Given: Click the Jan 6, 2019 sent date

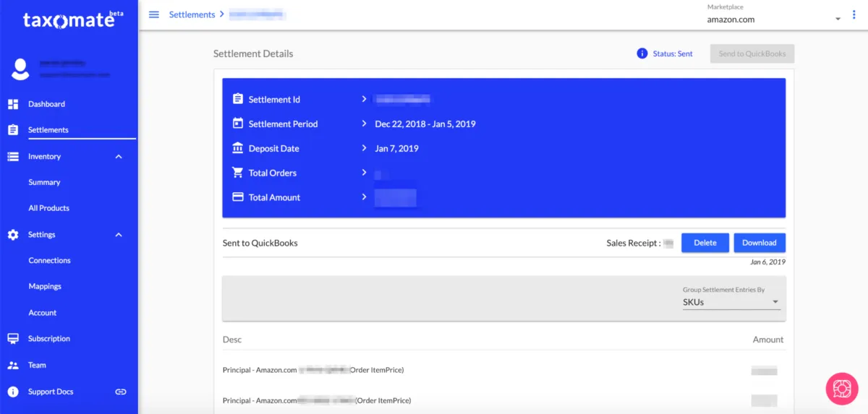Looking at the screenshot, I should 767,262.
